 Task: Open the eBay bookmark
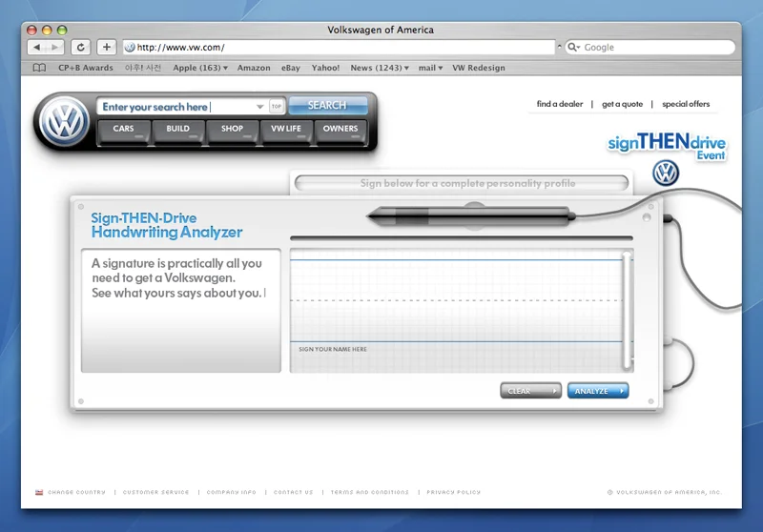point(291,68)
